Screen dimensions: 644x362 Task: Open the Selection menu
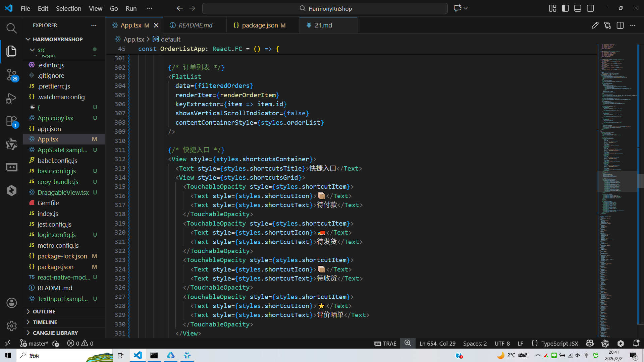click(x=68, y=8)
